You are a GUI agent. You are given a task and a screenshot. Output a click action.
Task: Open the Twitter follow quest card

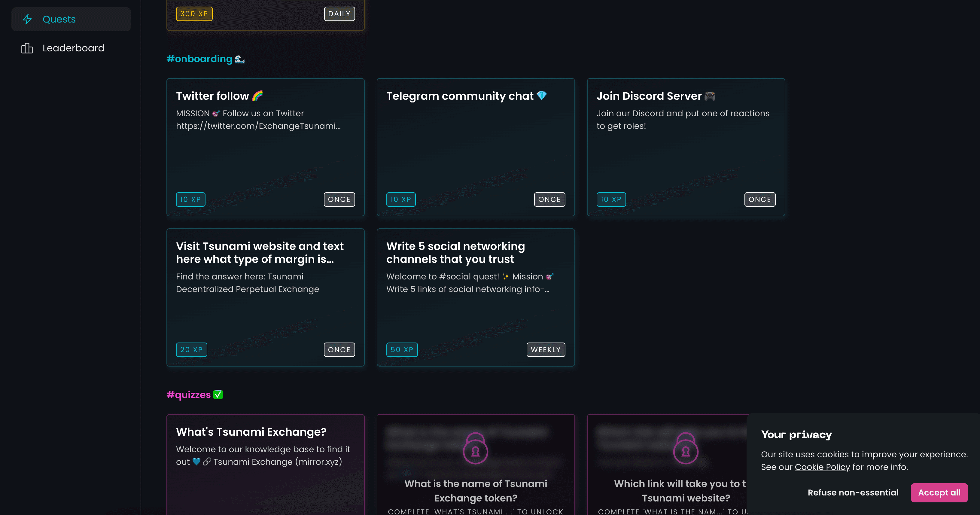click(266, 147)
